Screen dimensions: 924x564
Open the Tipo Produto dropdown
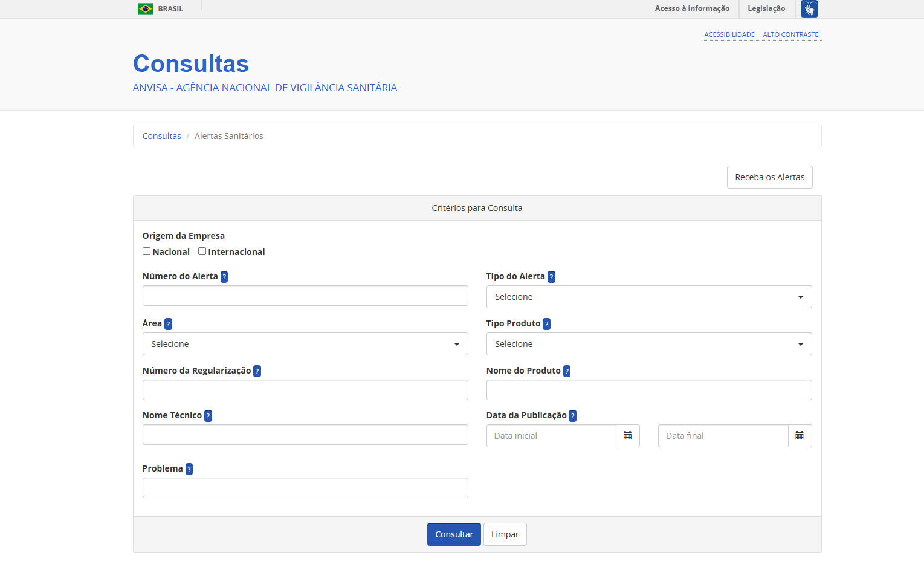coord(649,344)
